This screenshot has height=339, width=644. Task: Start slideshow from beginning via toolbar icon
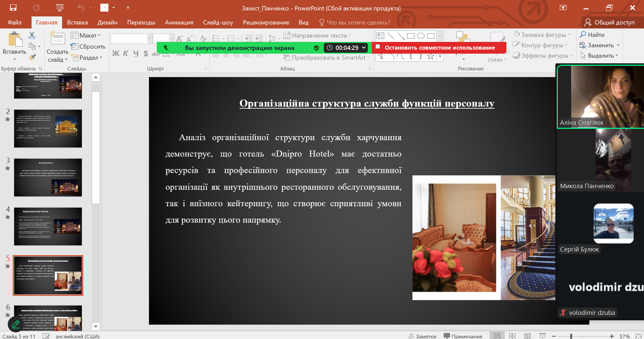pyautogui.click(x=60, y=8)
